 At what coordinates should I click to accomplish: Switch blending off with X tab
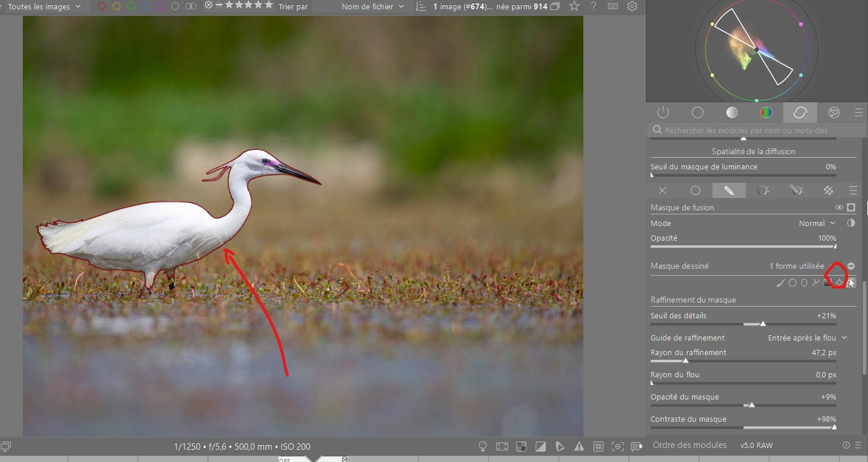click(662, 190)
